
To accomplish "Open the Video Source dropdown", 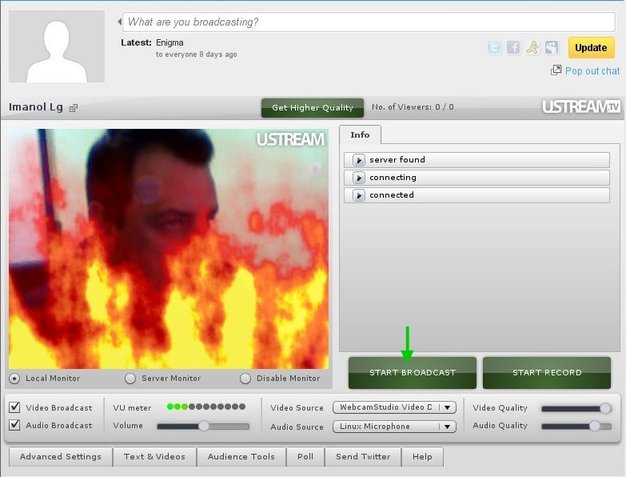I will click(x=394, y=408).
